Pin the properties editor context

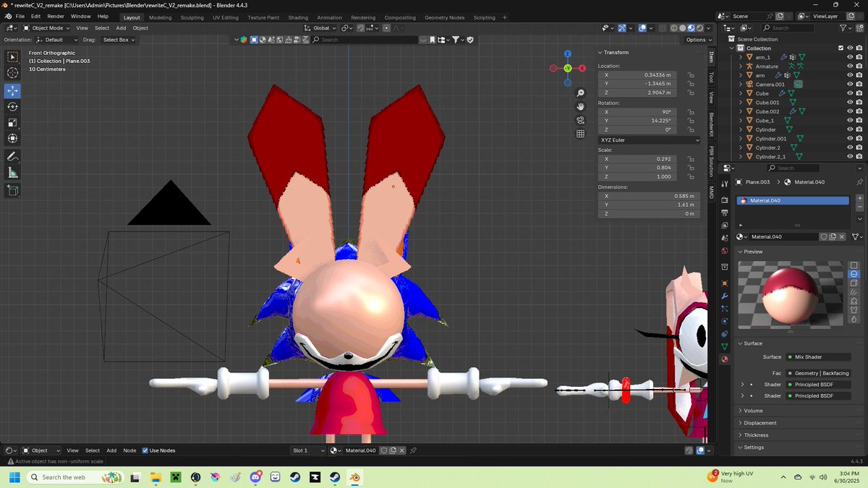pyautogui.click(x=859, y=182)
